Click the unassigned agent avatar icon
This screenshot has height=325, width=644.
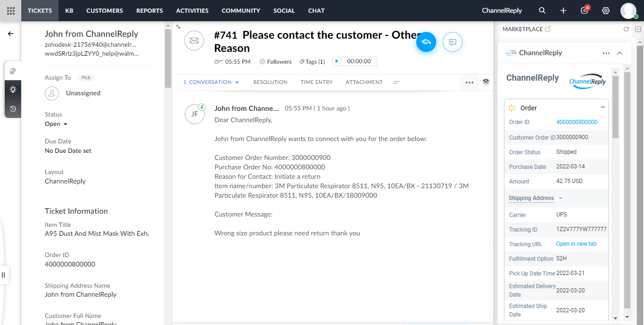tap(52, 93)
